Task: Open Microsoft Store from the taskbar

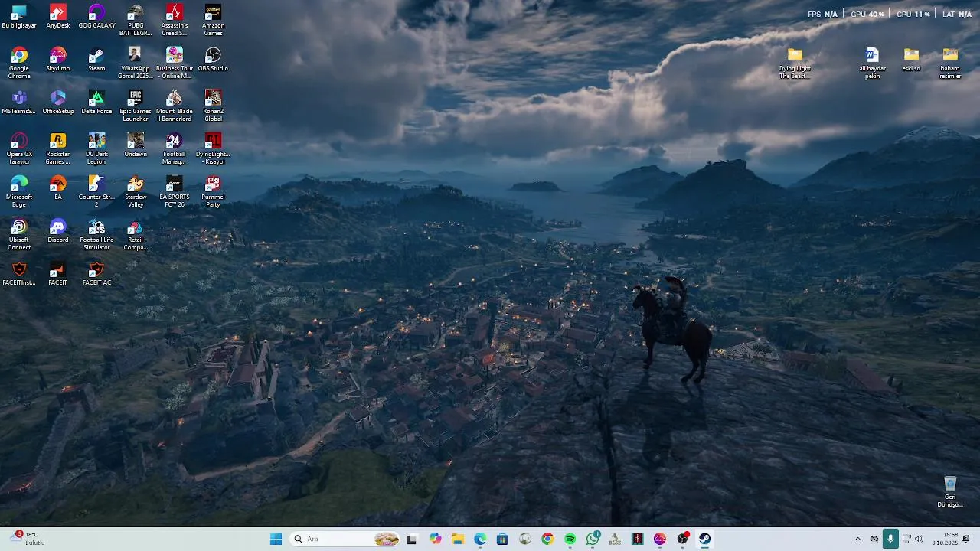Action: [502, 539]
